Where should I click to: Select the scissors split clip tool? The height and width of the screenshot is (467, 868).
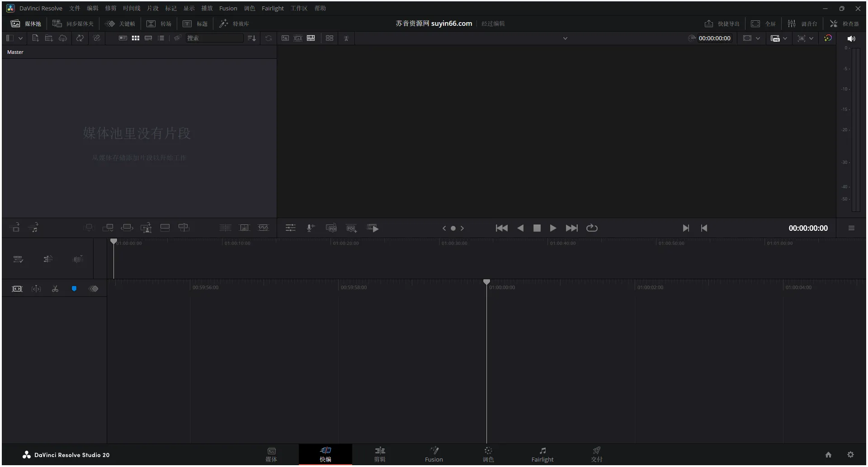[x=55, y=288]
